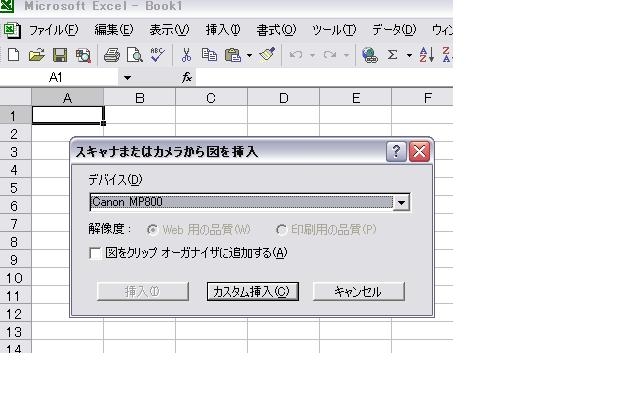This screenshot has width=640, height=400.
Task: Open the ツール menu
Action: [x=334, y=30]
